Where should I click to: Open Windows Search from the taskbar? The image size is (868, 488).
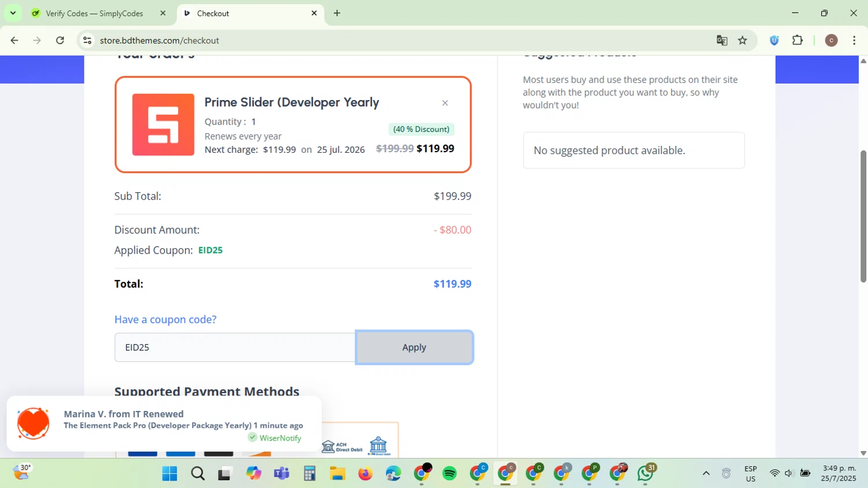[x=198, y=474]
